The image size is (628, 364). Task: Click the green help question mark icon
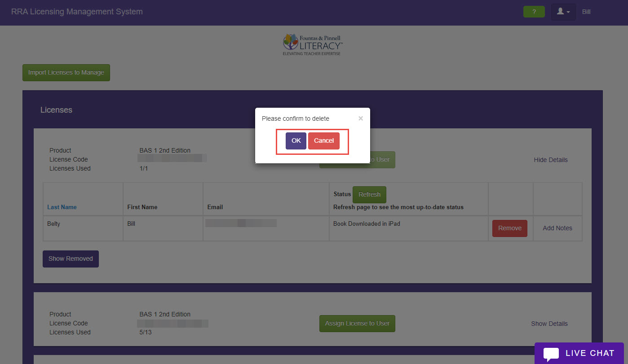tap(534, 12)
